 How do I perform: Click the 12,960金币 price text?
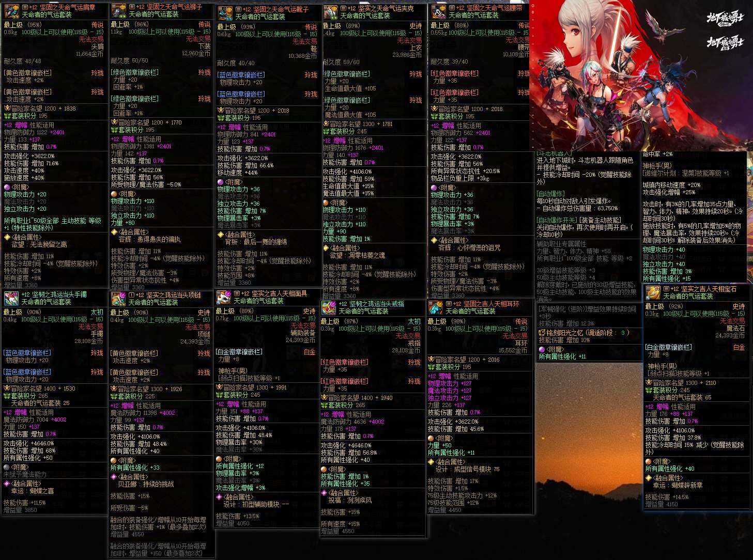point(196,53)
